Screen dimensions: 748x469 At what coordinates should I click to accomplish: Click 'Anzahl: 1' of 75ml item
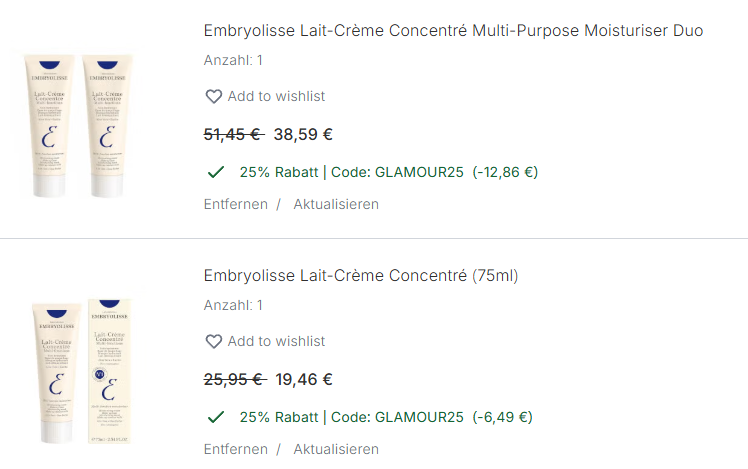(233, 305)
